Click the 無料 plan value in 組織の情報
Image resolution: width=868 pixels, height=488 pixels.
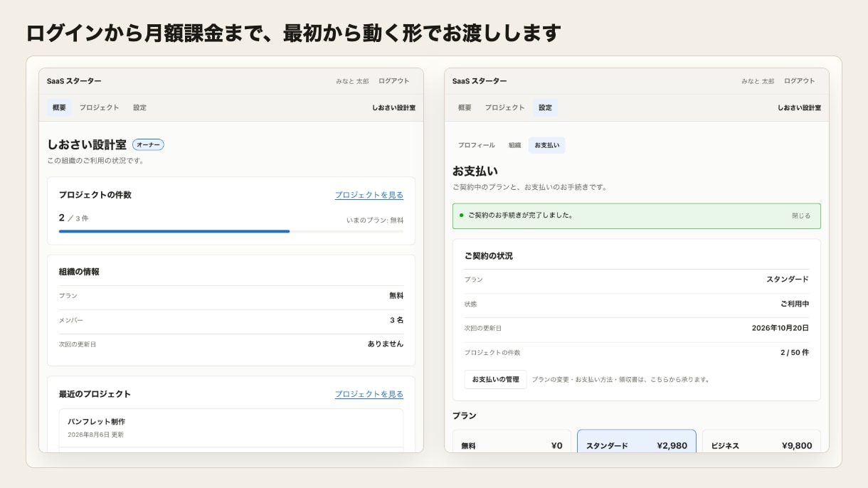[x=396, y=295]
